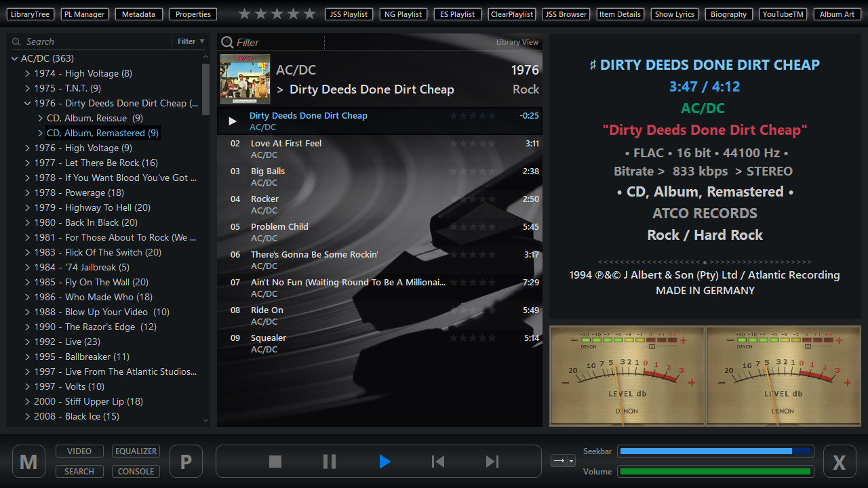Click the Show Lyrics button
This screenshot has height=488, width=868.
(x=675, y=14)
